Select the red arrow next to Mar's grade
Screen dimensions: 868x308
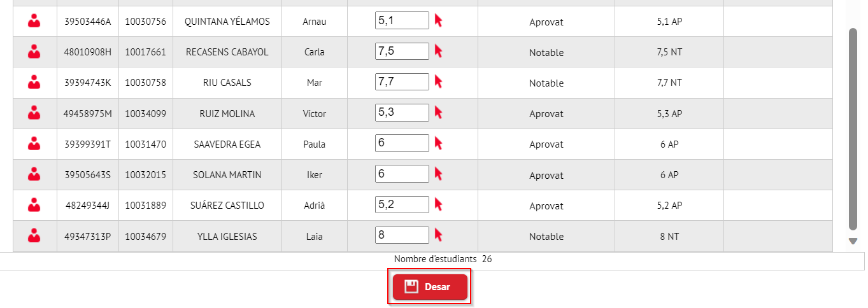(x=438, y=81)
